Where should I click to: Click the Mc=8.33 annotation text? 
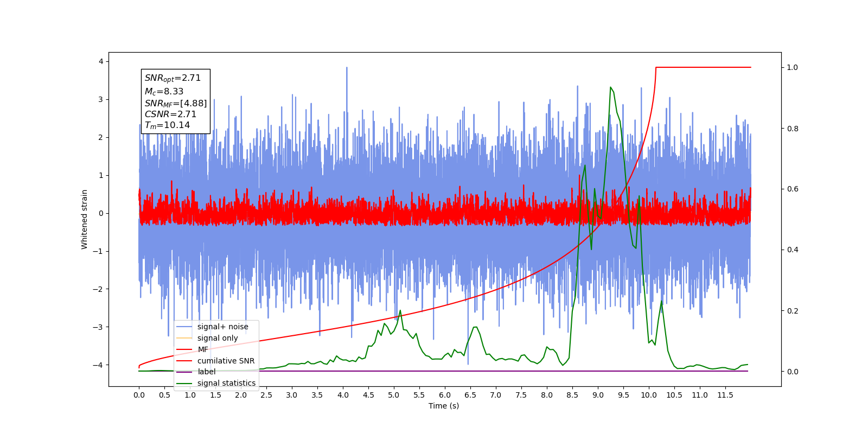[164, 92]
